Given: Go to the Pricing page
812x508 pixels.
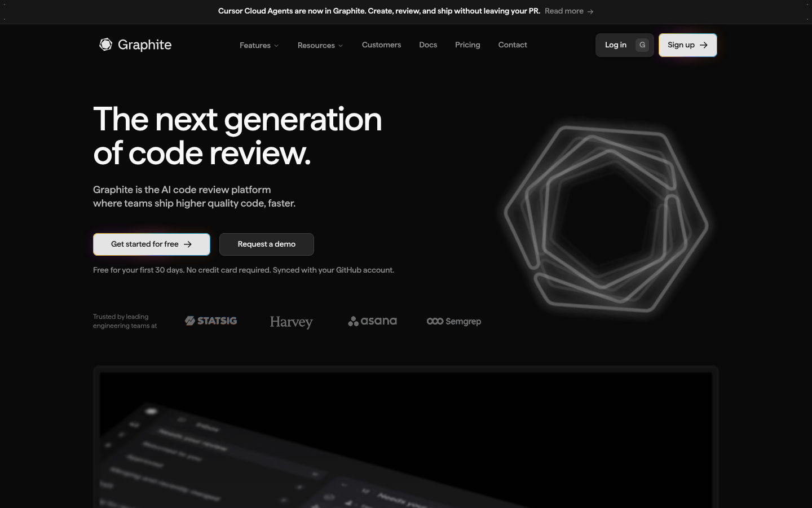Looking at the screenshot, I should [x=467, y=45].
